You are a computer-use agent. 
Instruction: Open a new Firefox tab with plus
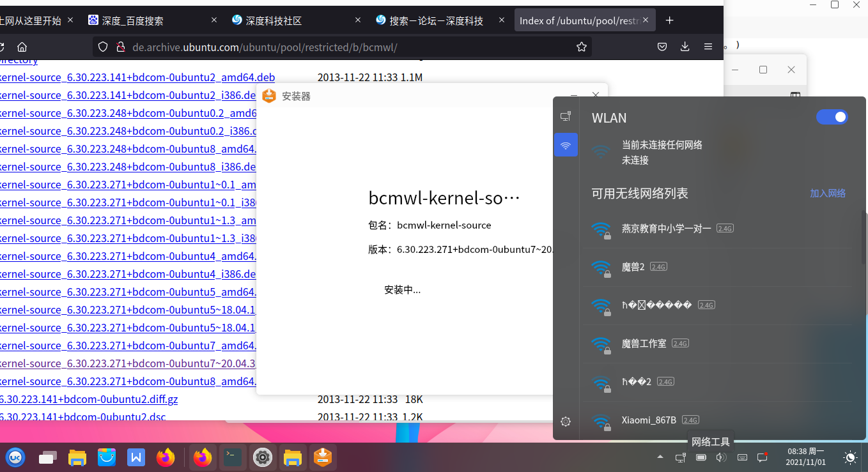670,20
